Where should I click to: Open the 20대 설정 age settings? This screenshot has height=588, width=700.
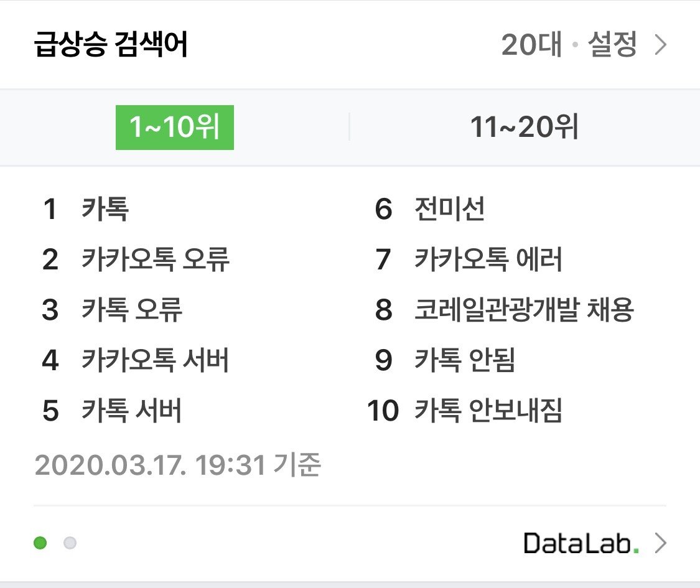569,45
